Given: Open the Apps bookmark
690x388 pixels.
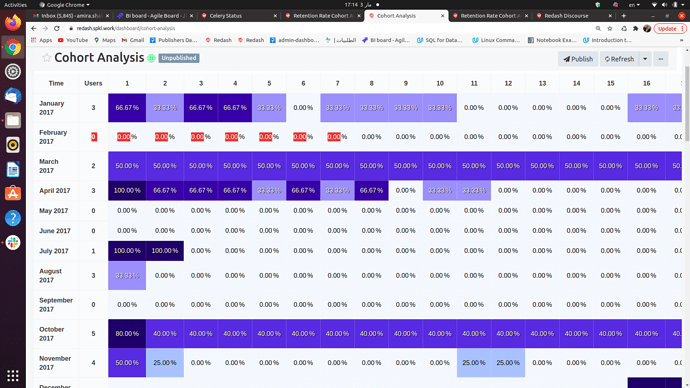Looking at the screenshot, I should (x=41, y=40).
